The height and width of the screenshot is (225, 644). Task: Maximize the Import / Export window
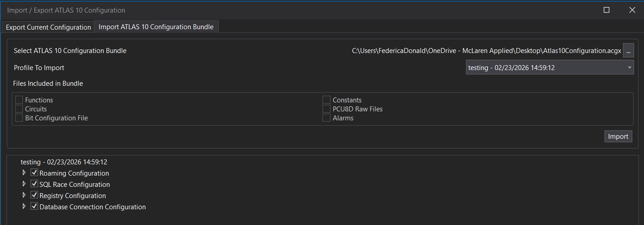pyautogui.click(x=606, y=10)
